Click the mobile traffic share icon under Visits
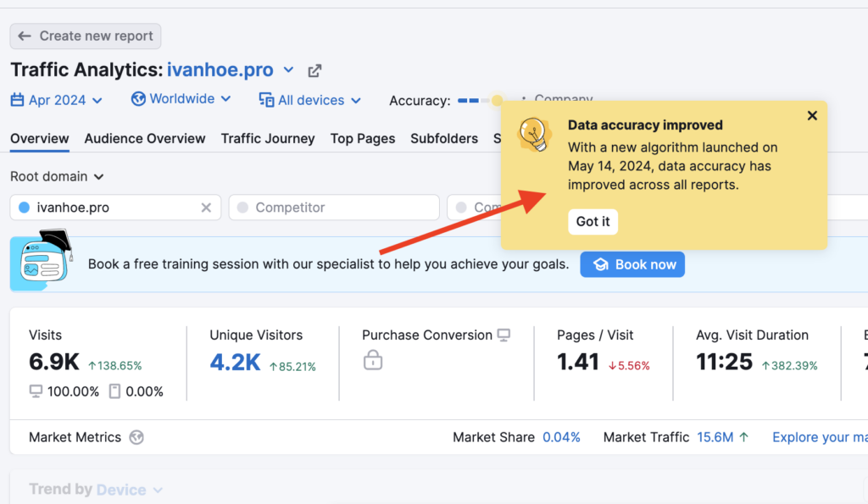The width and height of the screenshot is (868, 504). (x=115, y=391)
